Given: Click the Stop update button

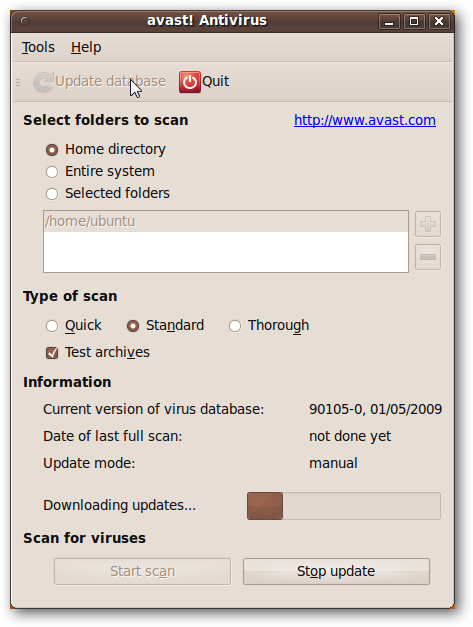Looking at the screenshot, I should tap(336, 571).
